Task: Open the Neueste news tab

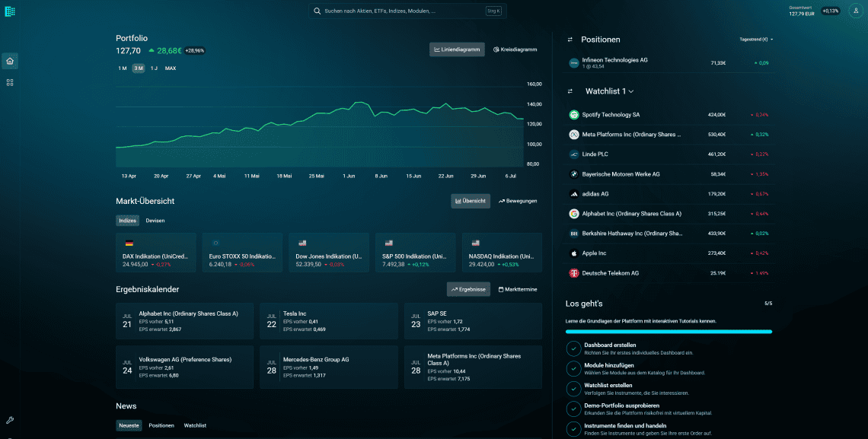Action: (x=129, y=426)
